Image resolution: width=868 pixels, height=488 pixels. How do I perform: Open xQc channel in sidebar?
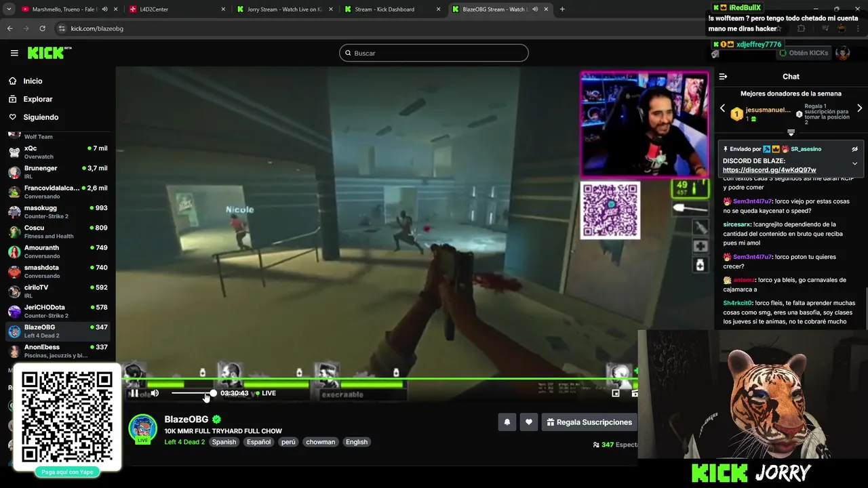pos(58,152)
